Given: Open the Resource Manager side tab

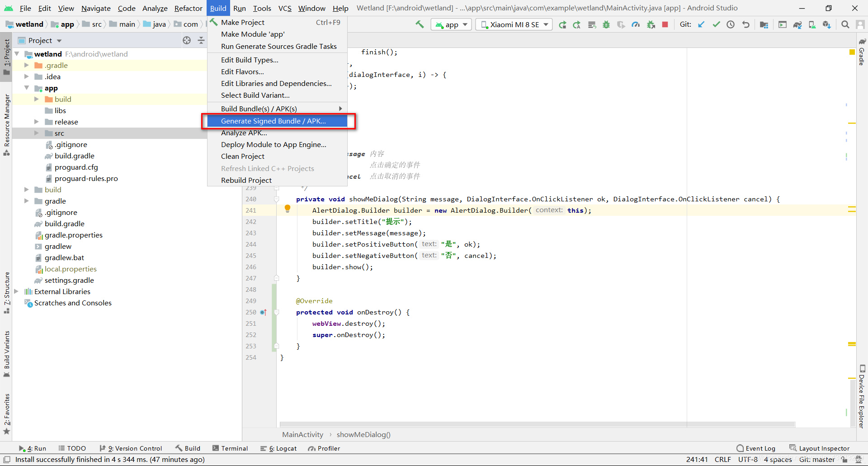Looking at the screenshot, I should [x=7, y=125].
